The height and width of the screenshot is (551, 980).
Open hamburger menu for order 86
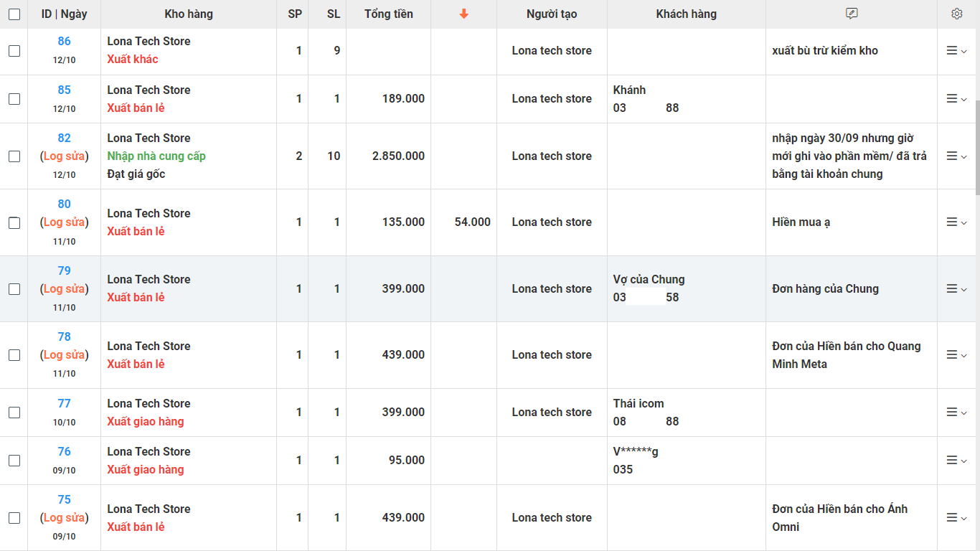[x=952, y=50]
